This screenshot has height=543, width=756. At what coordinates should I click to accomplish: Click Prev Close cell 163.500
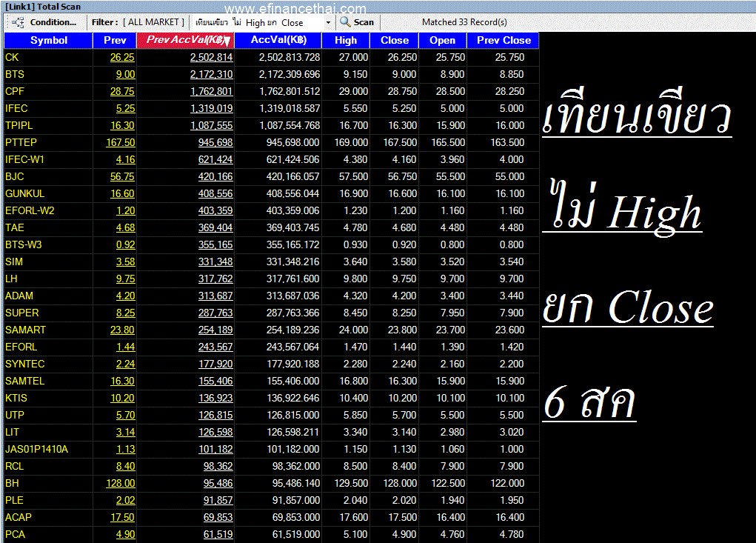(507, 143)
